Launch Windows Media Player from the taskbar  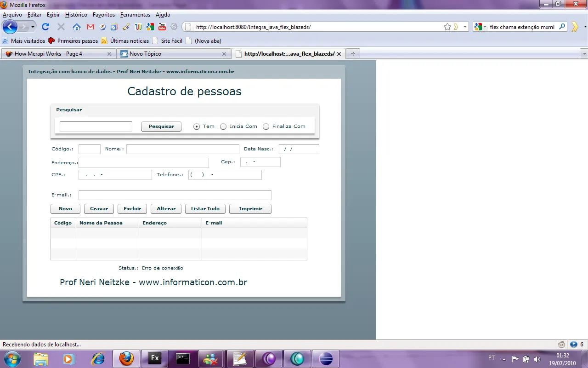pos(69,358)
